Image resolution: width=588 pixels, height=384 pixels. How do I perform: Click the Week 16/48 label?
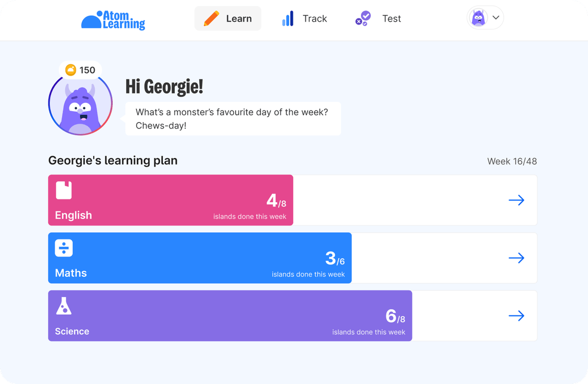pos(511,161)
